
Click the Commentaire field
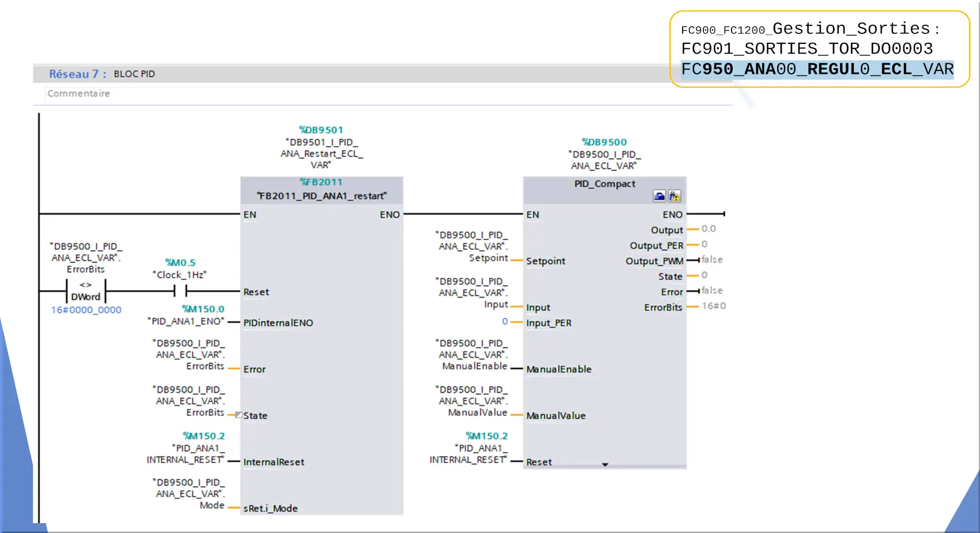(x=78, y=93)
